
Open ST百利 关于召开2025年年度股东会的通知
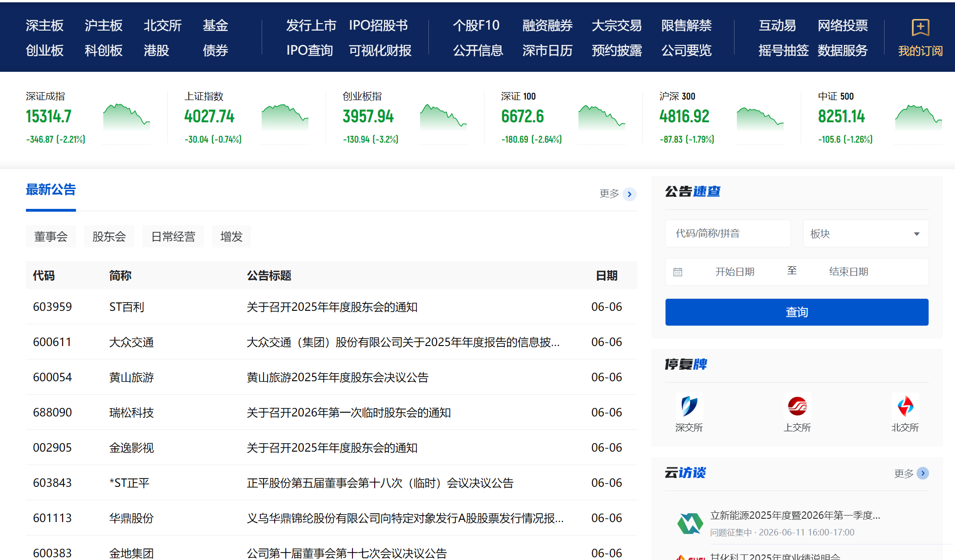point(332,307)
